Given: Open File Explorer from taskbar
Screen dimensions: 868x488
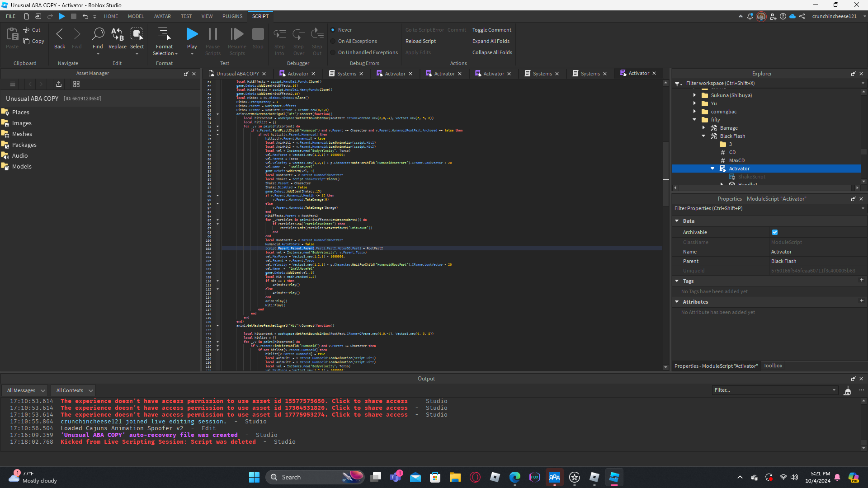Looking at the screenshot, I should pyautogui.click(x=455, y=477).
